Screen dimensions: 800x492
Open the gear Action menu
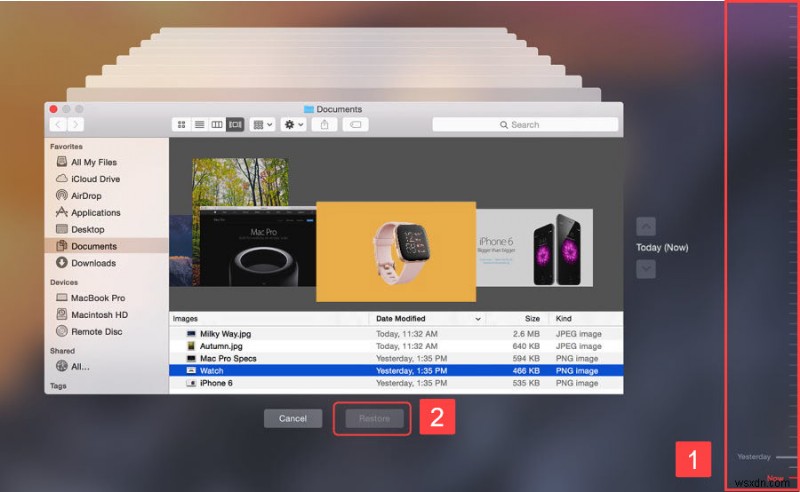(x=293, y=125)
